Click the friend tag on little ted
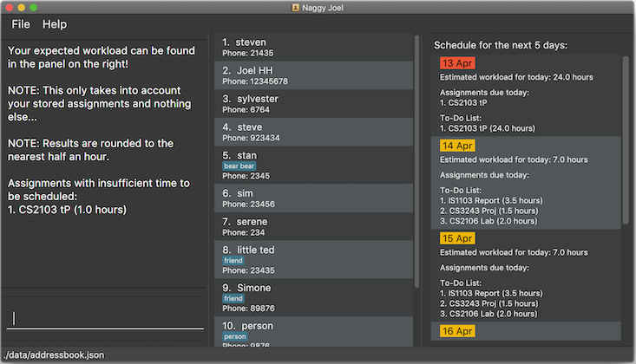This screenshot has width=636, height=364. pos(233,260)
